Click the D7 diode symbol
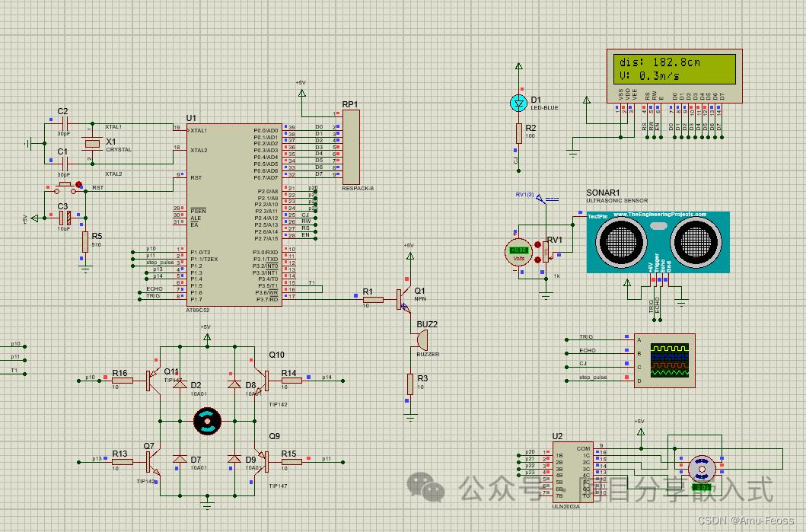This screenshot has width=806, height=532. 180,458
